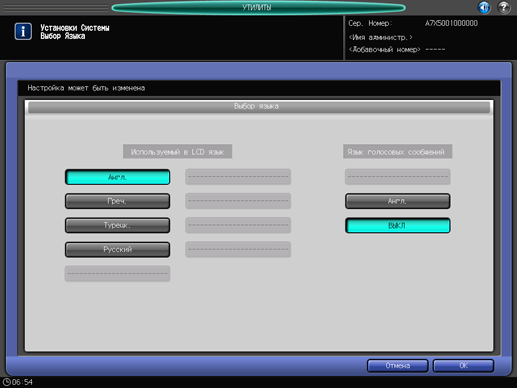Confirm with the OK button
Screen dimensions: 517x388
point(463,366)
